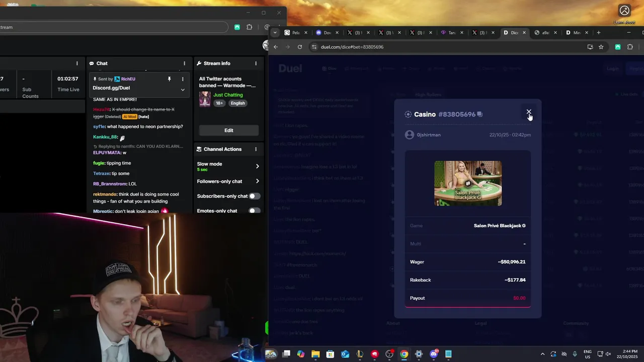
Task: Close the active Dice tab
Action: click(x=524, y=33)
